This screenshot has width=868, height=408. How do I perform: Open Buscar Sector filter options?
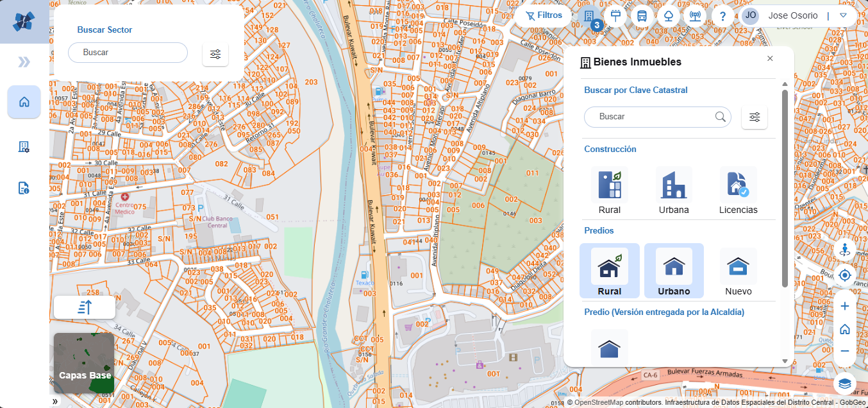click(215, 54)
